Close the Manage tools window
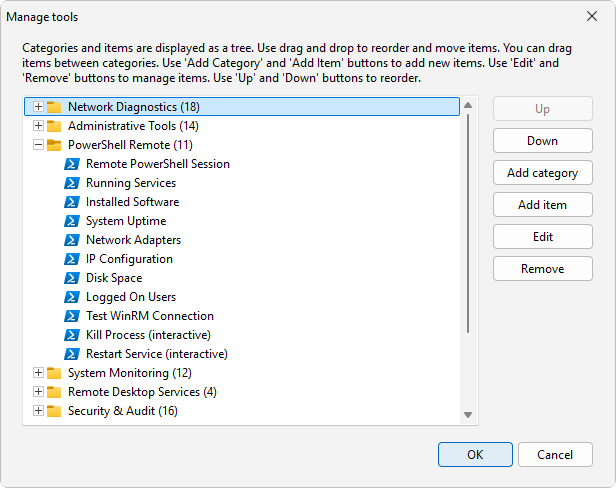Image resolution: width=616 pixels, height=488 pixels. (592, 17)
